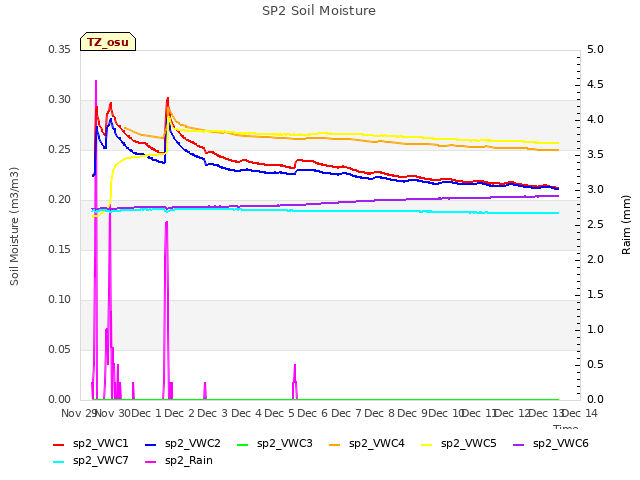Click the Dec 7 date axis label
640x480 pixels.
(x=346, y=413)
